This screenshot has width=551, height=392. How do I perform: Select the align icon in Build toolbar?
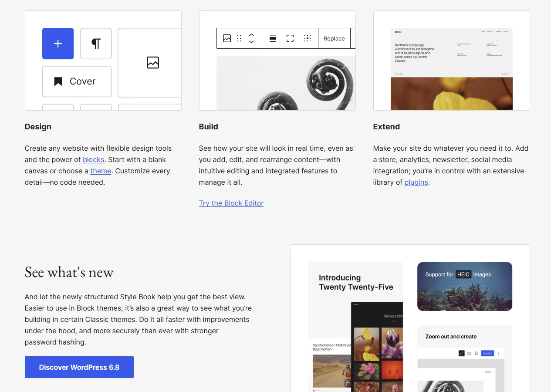[x=273, y=38]
